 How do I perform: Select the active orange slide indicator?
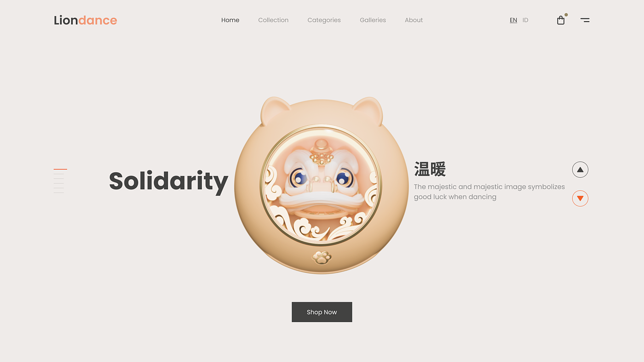tap(60, 169)
